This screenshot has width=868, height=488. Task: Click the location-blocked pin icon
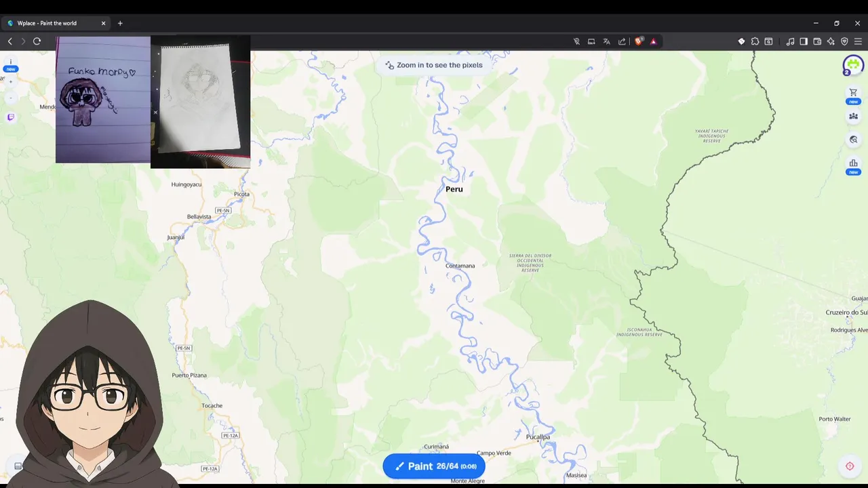click(576, 41)
